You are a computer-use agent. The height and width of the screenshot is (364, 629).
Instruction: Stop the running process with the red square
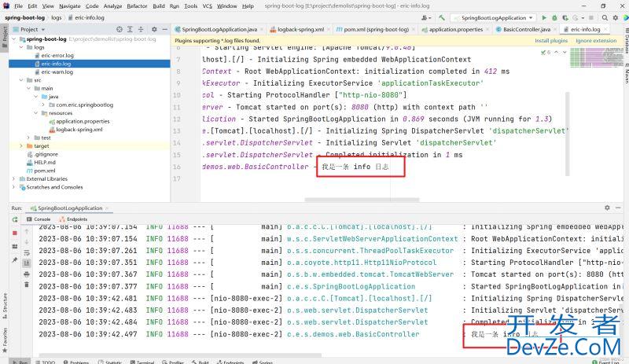point(15,233)
